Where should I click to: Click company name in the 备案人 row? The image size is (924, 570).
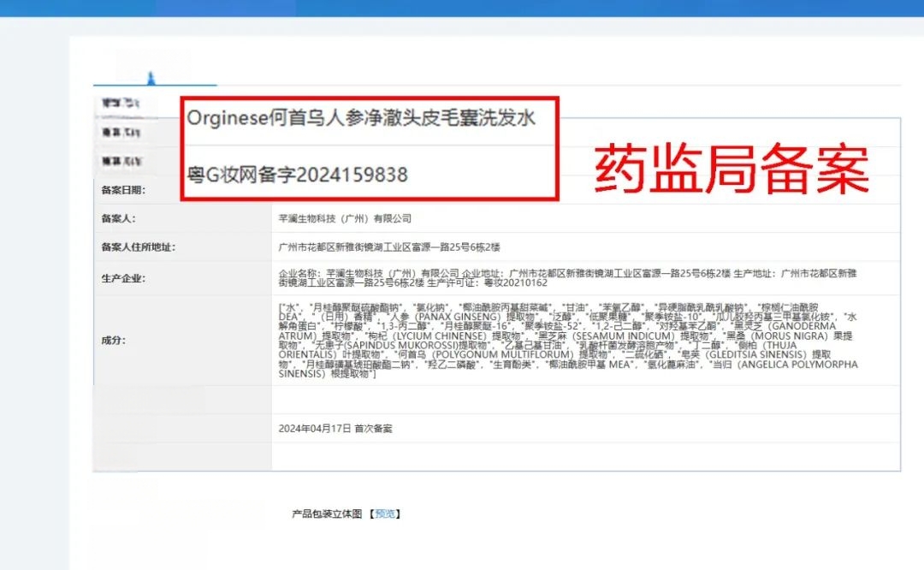(345, 219)
